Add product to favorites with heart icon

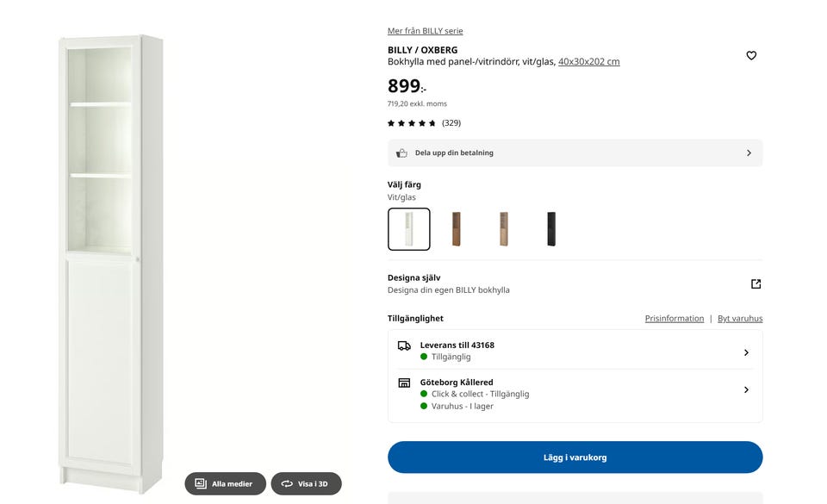[751, 55]
